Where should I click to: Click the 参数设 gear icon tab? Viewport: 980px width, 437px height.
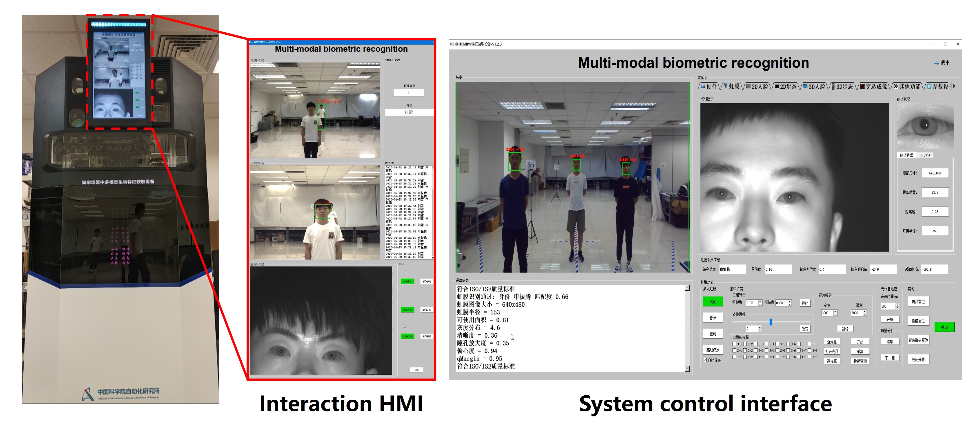coord(929,86)
